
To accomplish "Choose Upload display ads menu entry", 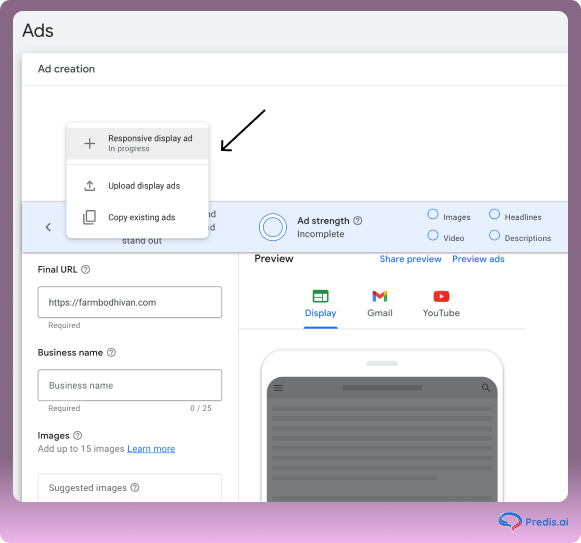I will (x=137, y=186).
